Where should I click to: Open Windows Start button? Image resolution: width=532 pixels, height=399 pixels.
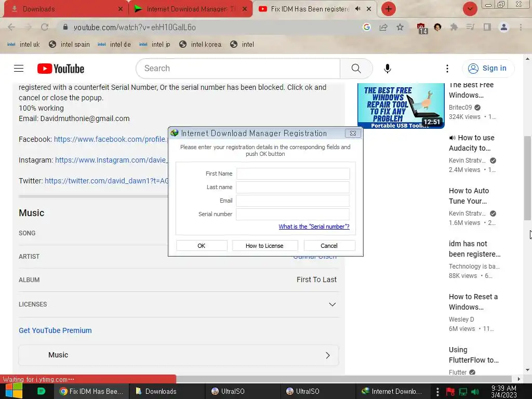14,391
